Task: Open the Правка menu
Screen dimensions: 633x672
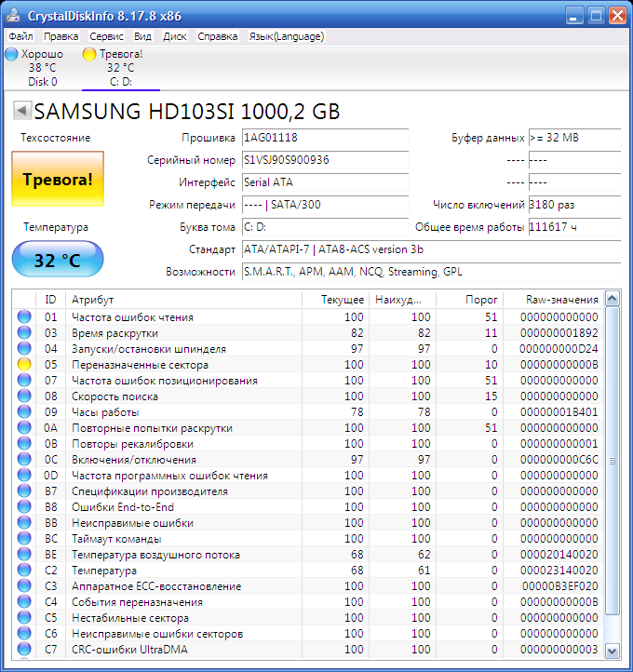Action: [x=61, y=36]
